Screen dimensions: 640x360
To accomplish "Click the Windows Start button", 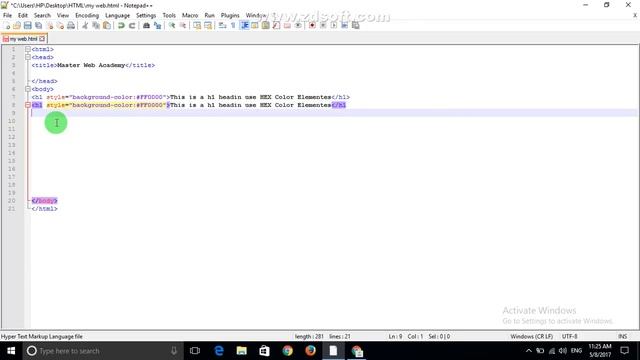I will click(x=11, y=351).
